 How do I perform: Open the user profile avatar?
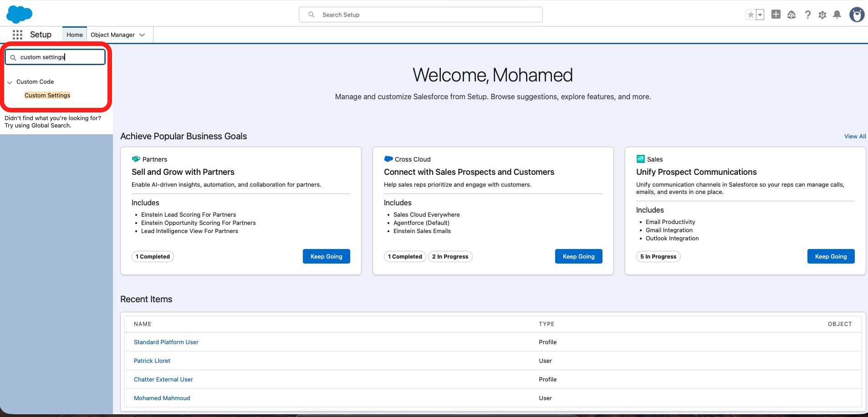click(857, 15)
